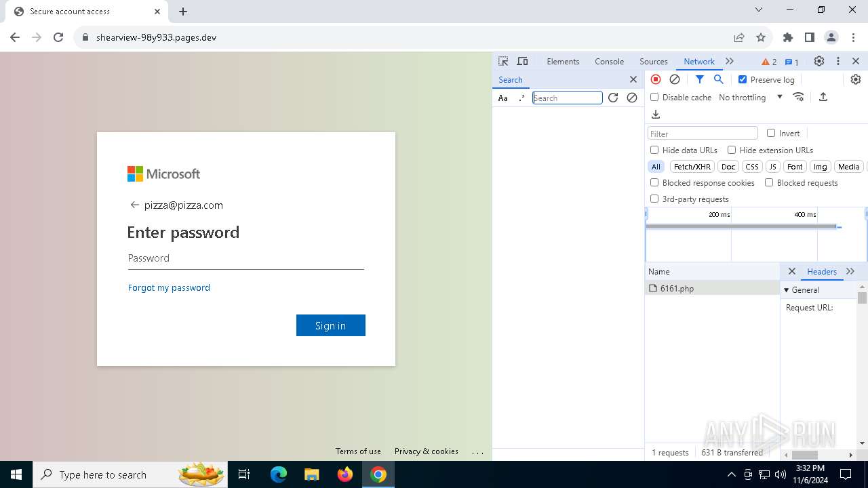Open the Elements tab
Image resolution: width=868 pixels, height=488 pixels.
pos(563,61)
